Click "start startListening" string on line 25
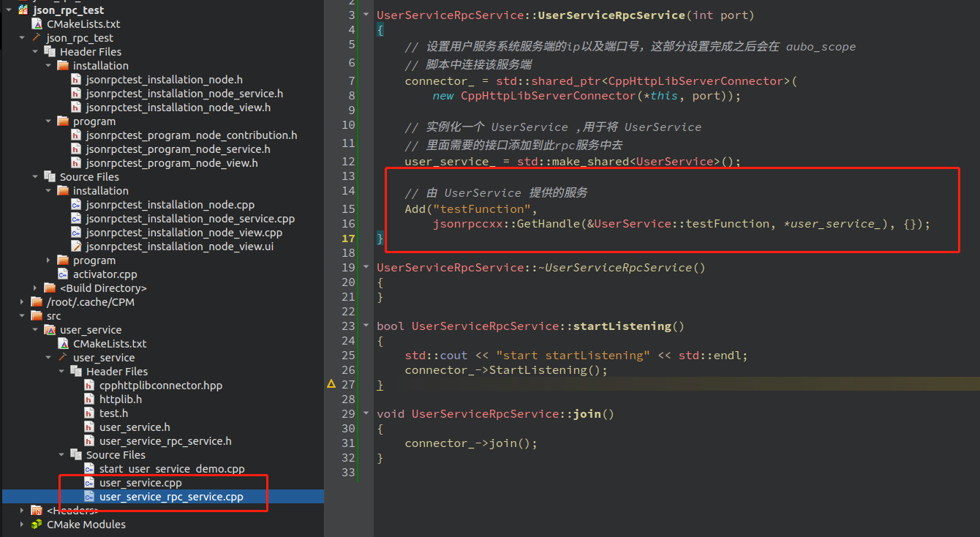Image resolution: width=980 pixels, height=537 pixels. (x=573, y=356)
